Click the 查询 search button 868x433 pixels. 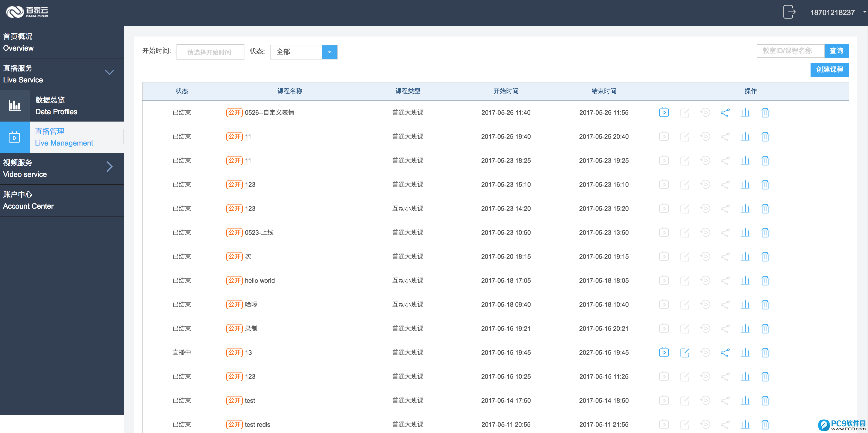[x=836, y=51]
